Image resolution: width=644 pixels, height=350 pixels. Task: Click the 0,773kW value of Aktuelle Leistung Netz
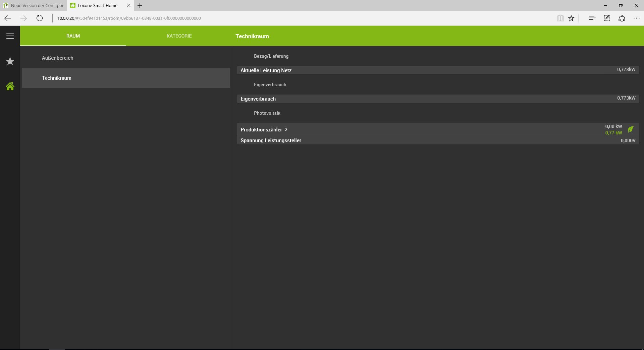(x=626, y=69)
